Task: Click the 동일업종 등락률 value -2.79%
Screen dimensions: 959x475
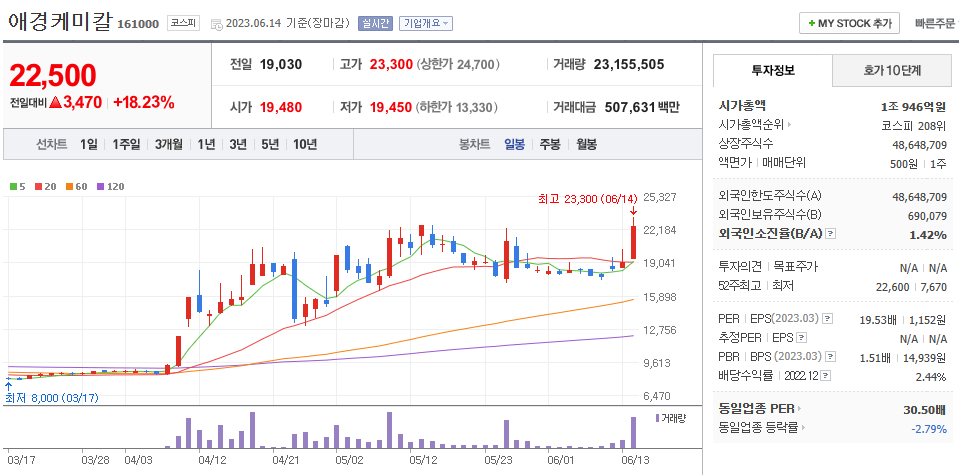Action: (x=928, y=429)
